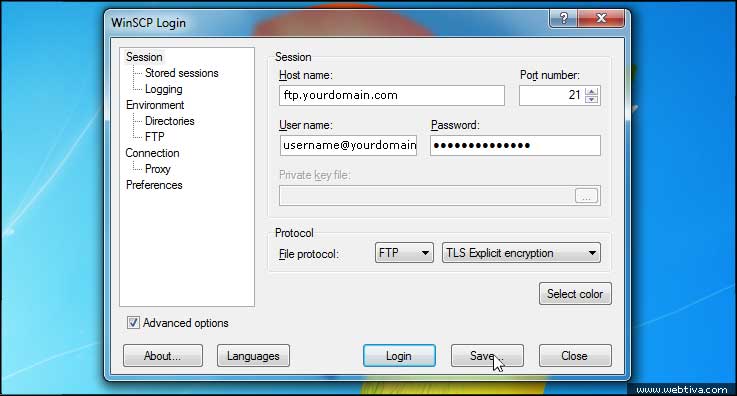Uncheck the Advanced options checkbox
737x396 pixels.
pos(133,323)
